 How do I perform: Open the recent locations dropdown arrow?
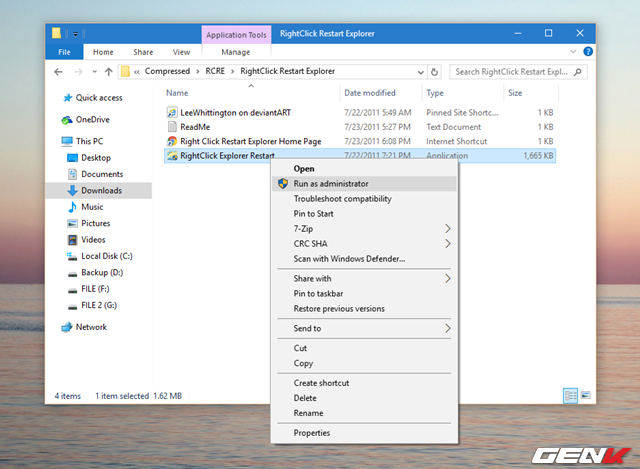tap(95, 72)
